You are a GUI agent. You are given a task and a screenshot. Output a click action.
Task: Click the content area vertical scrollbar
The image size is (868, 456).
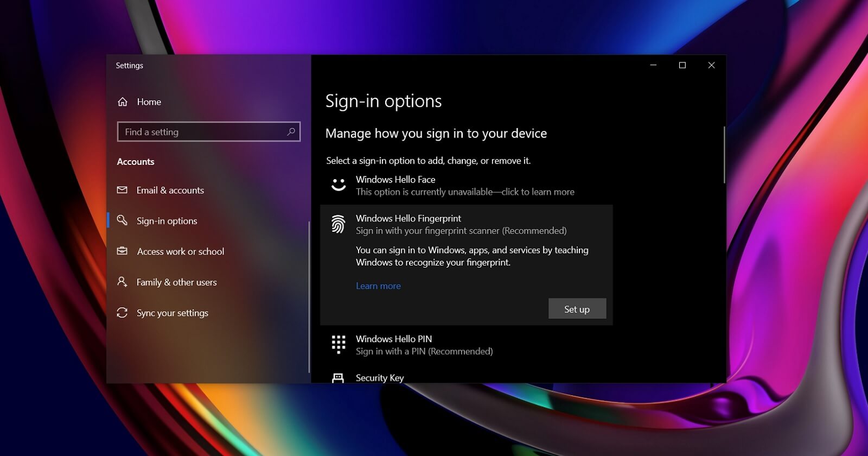(x=724, y=155)
